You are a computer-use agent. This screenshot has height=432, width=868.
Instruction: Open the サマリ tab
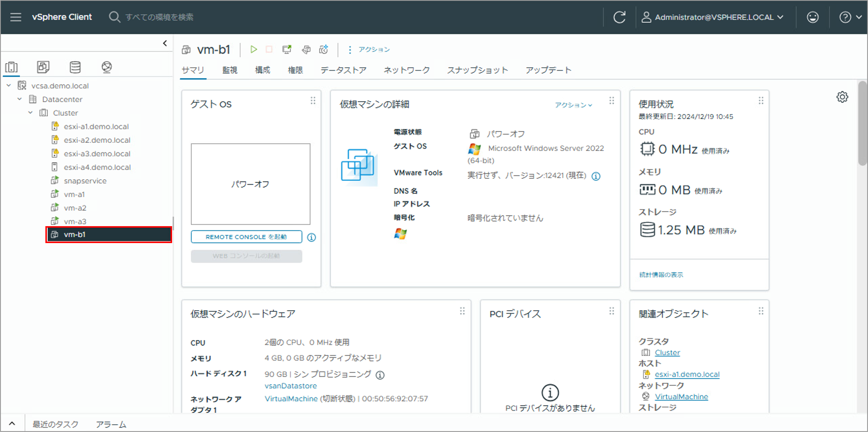point(193,70)
